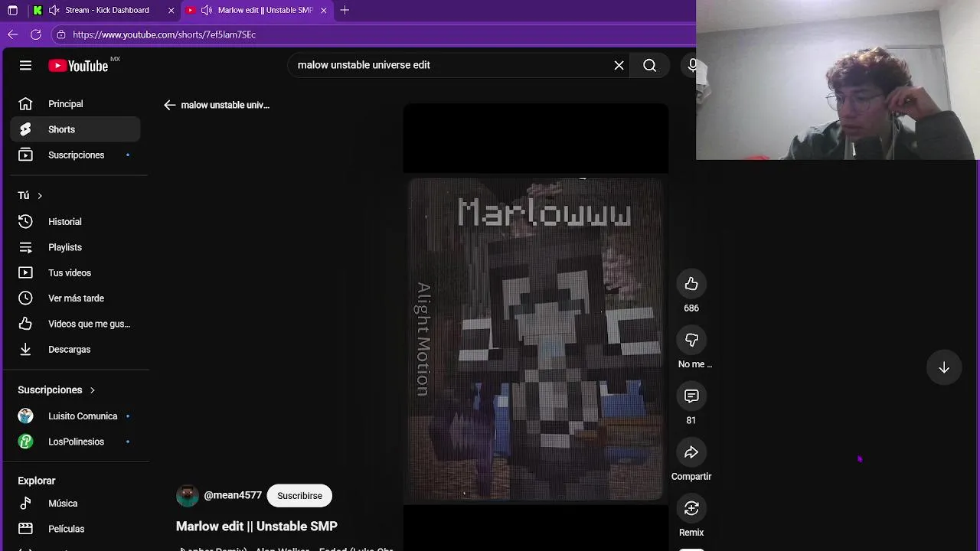Switch to Marlow edit || Unstable SMP tab

point(264,10)
